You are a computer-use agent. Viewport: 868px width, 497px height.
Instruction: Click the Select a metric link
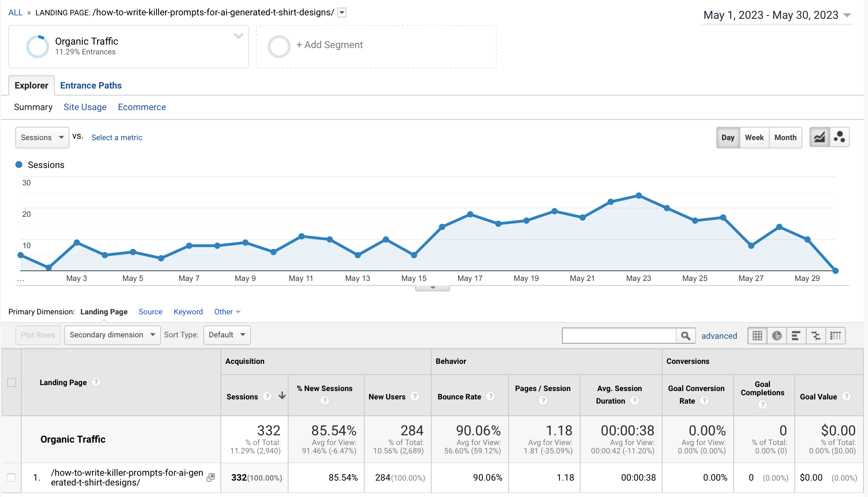(117, 137)
